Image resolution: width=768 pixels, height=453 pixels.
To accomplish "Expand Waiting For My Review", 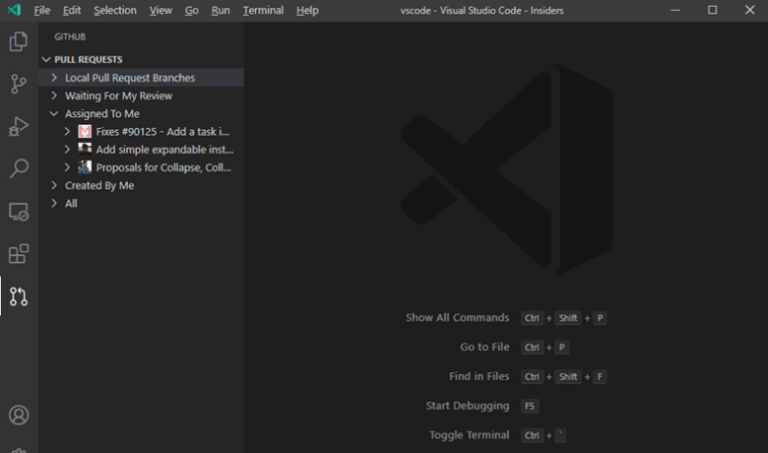I will click(141, 95).
